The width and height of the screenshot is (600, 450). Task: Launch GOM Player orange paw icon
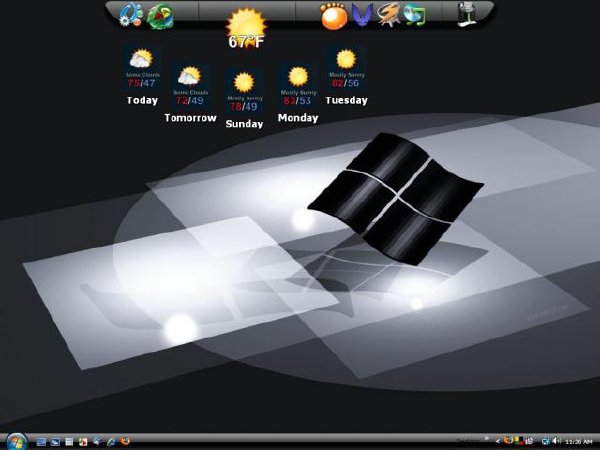click(334, 16)
